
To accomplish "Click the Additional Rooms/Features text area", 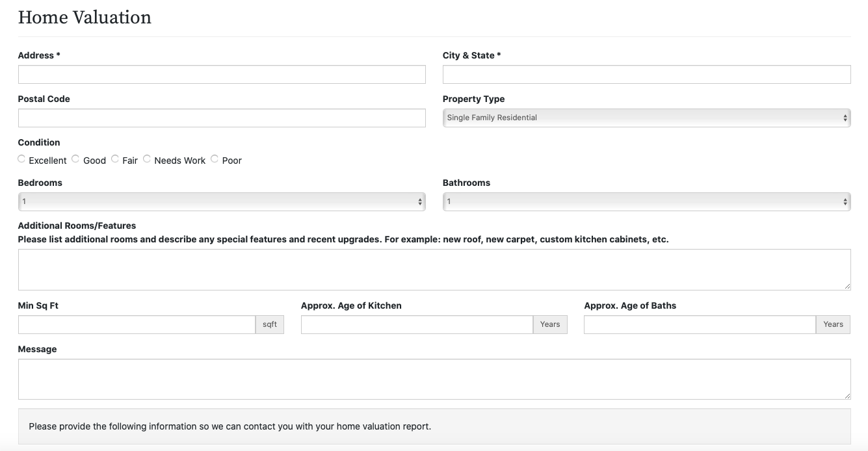I will (434, 269).
